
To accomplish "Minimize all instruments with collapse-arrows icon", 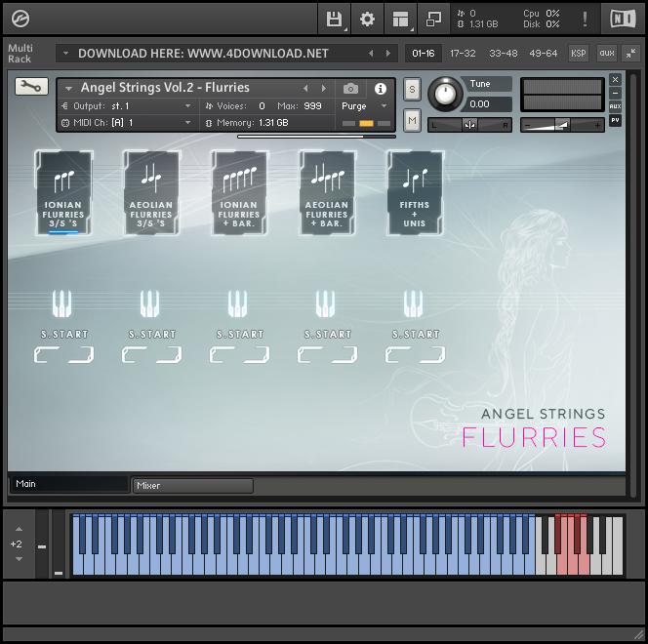I will [630, 54].
